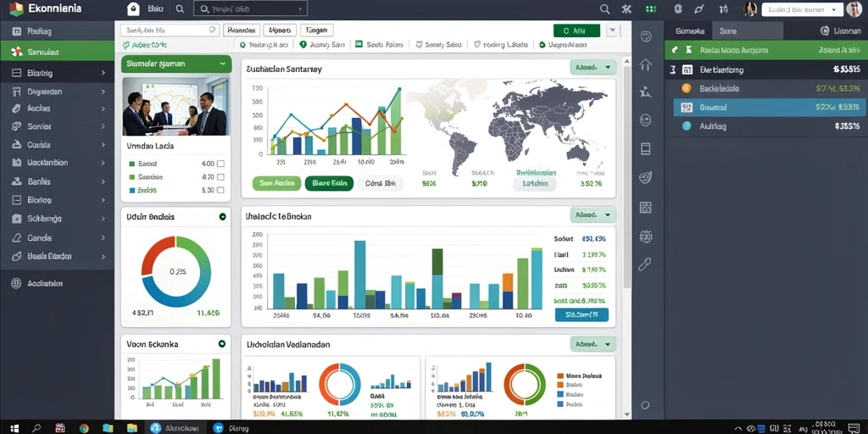Tick the checkbox next to the 4.00 row
Viewport: 868px width, 434px height.
coord(220,164)
